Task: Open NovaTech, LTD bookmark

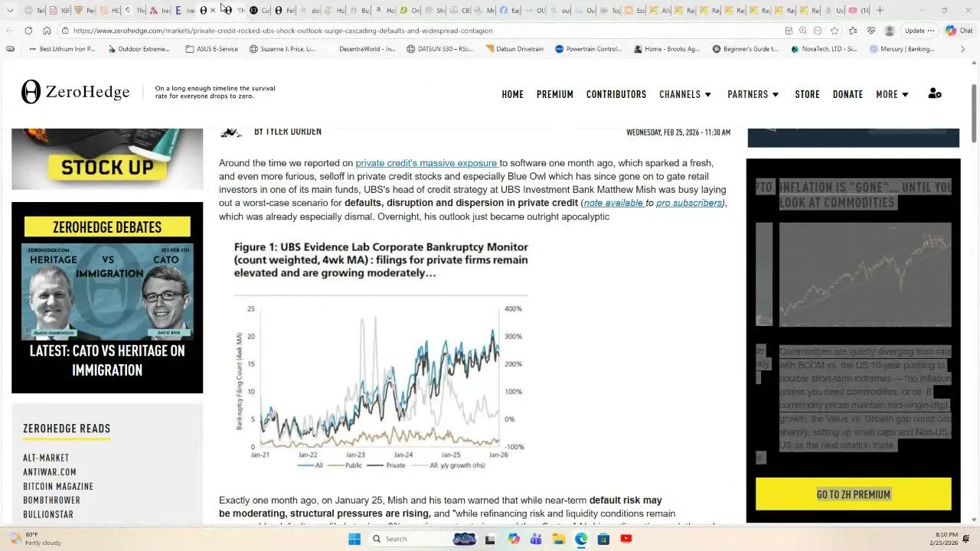Action: (823, 49)
